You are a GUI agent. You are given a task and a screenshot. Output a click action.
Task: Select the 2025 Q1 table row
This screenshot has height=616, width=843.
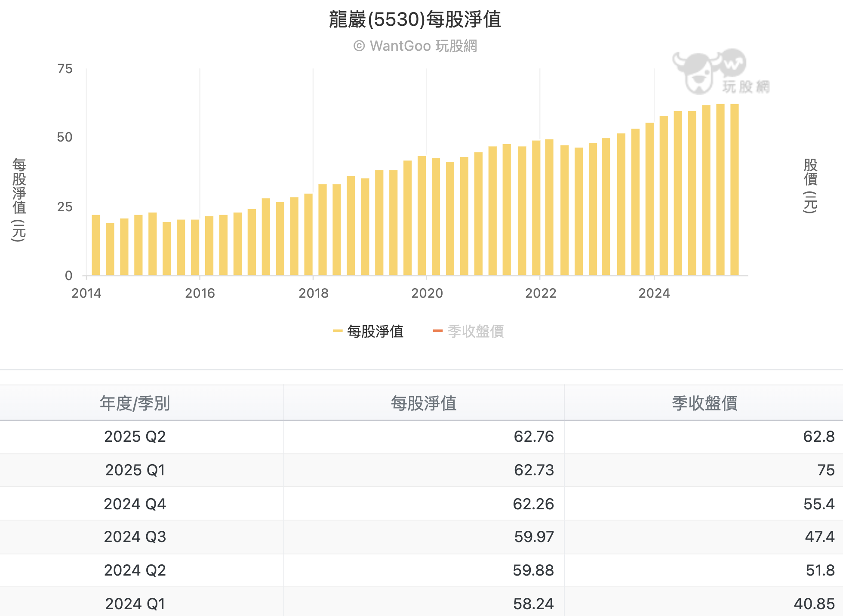point(135,470)
